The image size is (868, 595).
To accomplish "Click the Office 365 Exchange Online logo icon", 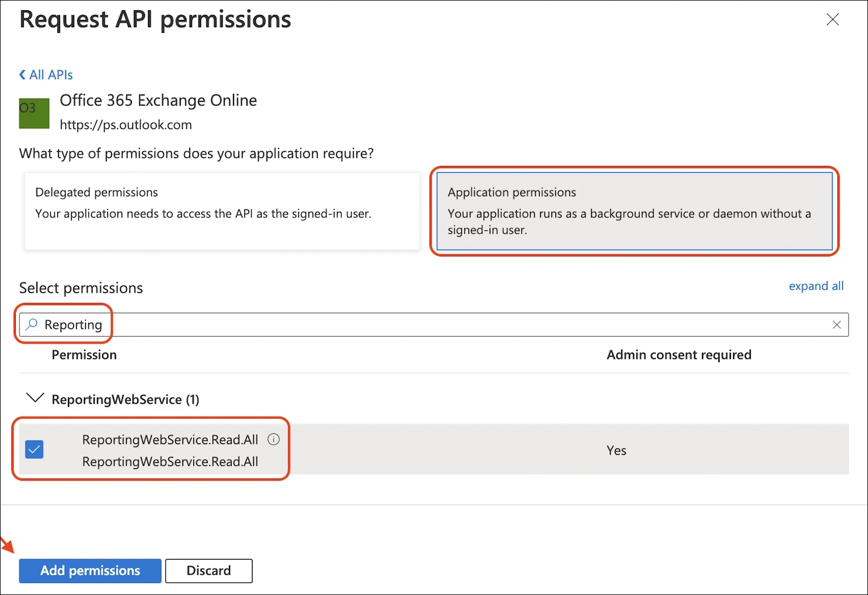I will [34, 113].
